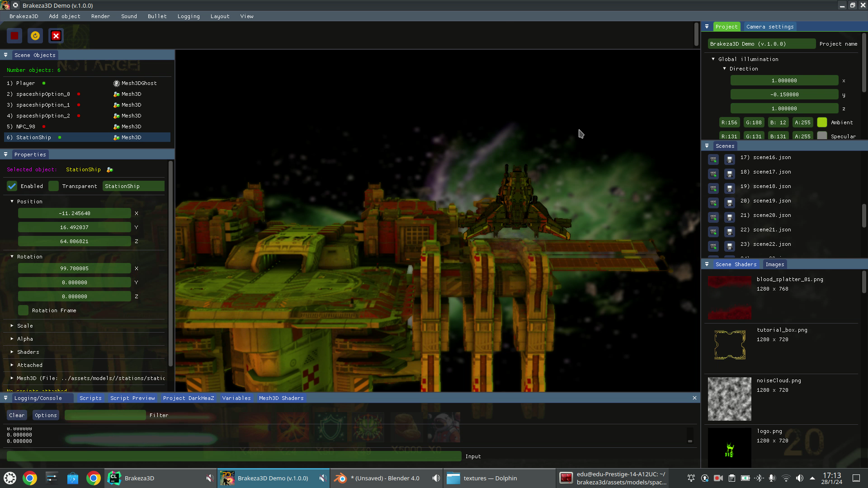Toggle green status dot of Player
Viewport: 868px width, 488px height.
point(44,83)
